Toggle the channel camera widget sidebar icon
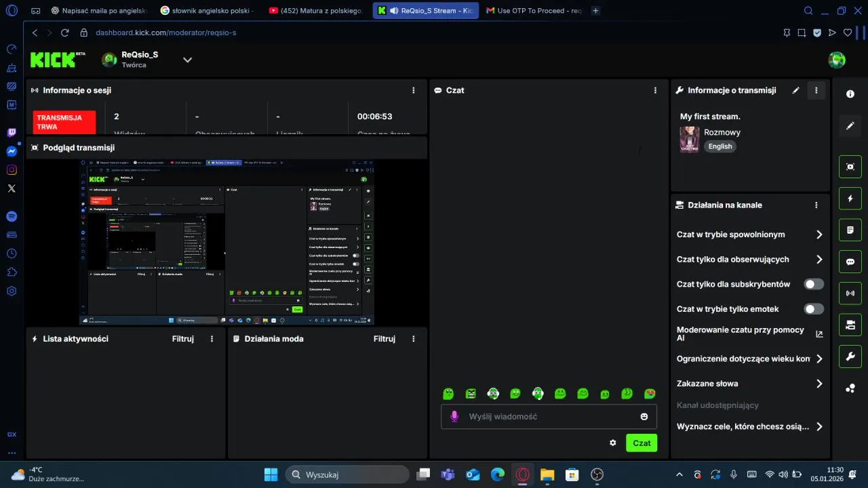 [850, 325]
